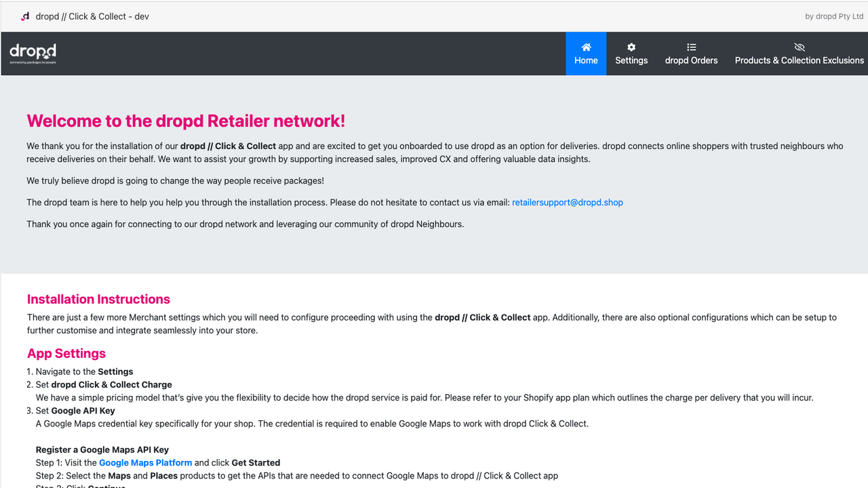This screenshot has height=488, width=868.
Task: Click 'Register a Google Maps API Key' text
Action: click(x=102, y=449)
